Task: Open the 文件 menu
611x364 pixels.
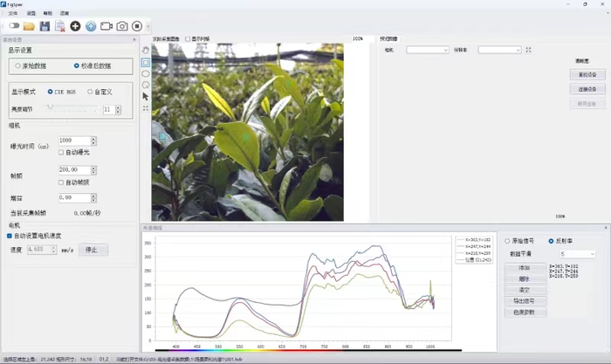Action: [x=12, y=14]
